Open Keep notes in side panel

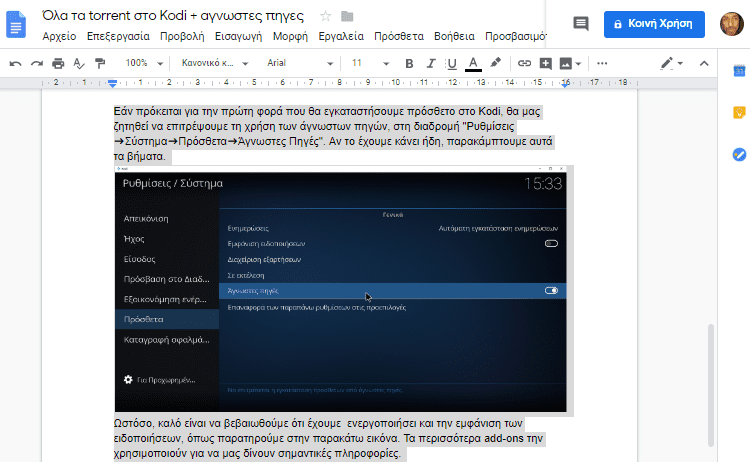[x=739, y=112]
